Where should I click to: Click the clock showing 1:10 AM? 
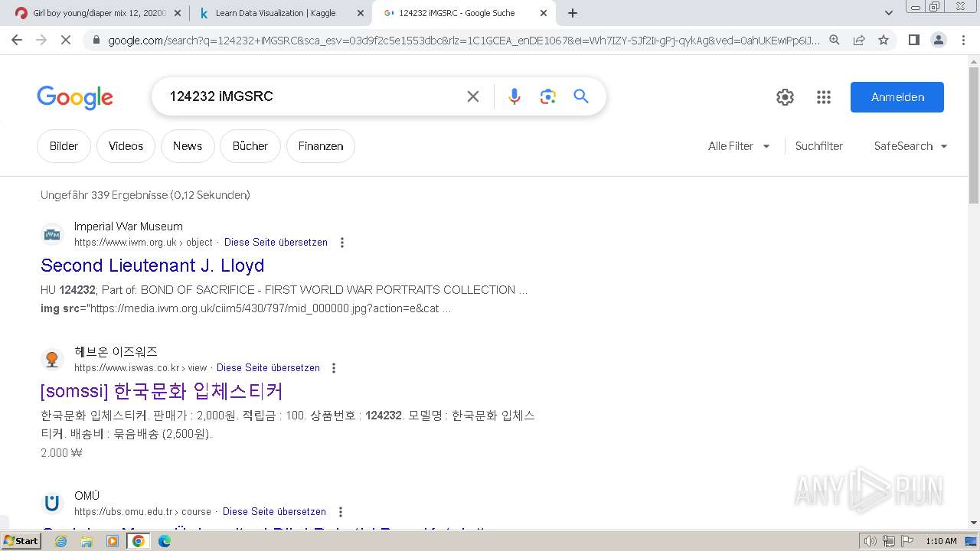coord(941,541)
